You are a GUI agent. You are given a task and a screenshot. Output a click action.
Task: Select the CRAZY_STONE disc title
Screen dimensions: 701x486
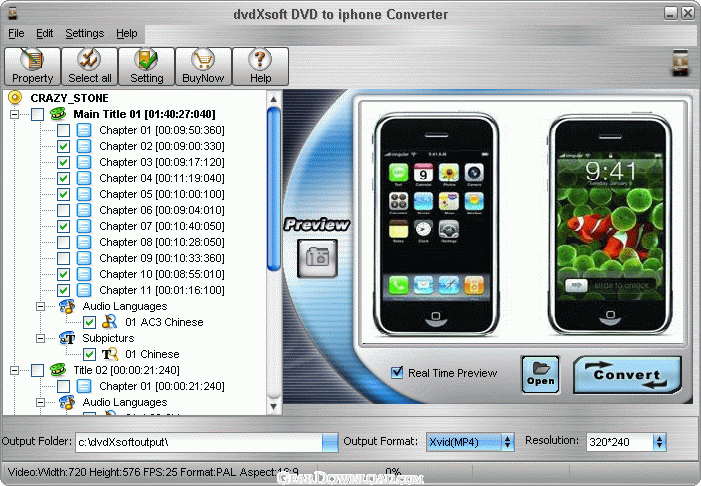click(x=69, y=98)
